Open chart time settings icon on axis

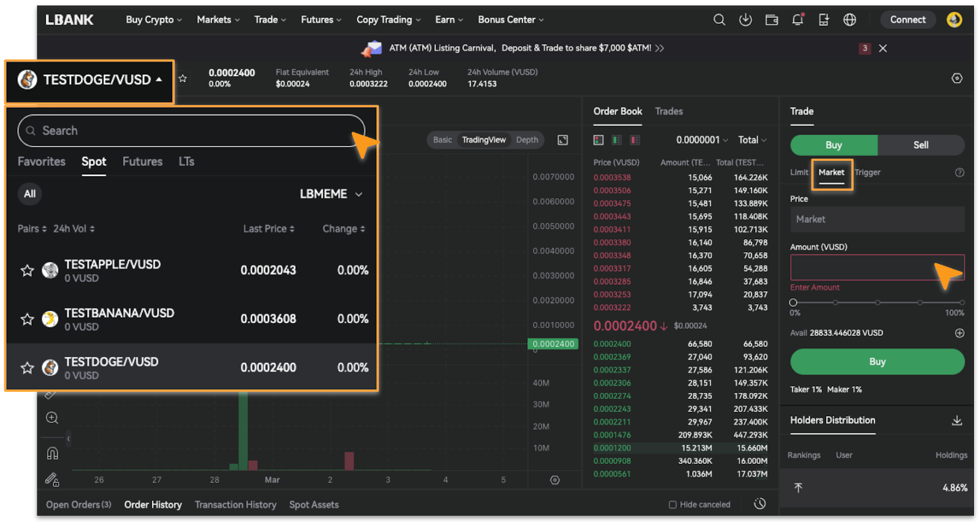(x=555, y=480)
